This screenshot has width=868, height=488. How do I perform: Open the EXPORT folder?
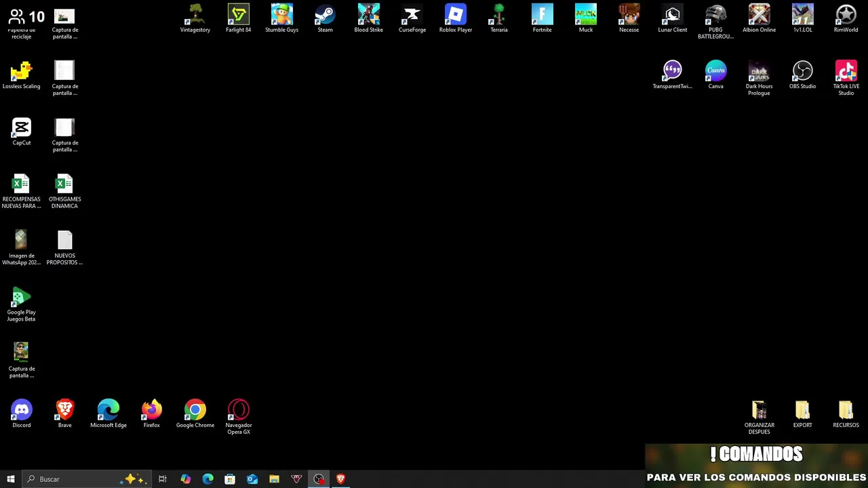pos(803,413)
